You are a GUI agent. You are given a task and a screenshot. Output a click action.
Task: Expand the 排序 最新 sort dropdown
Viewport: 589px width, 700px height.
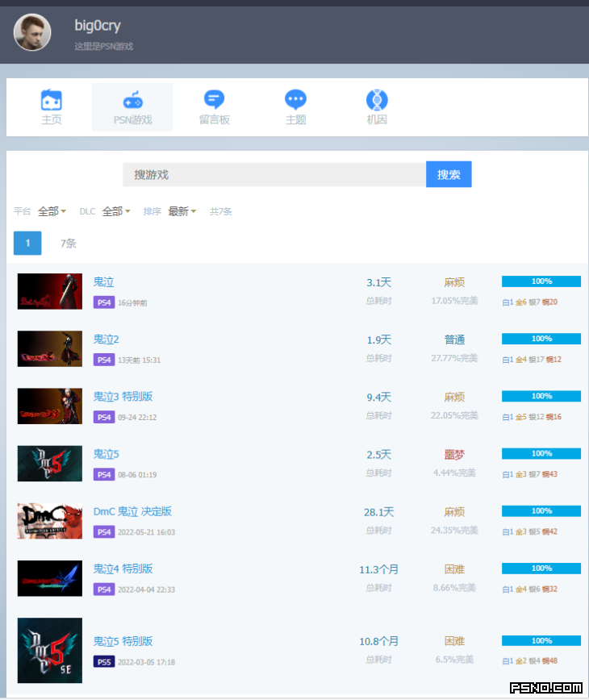(182, 211)
